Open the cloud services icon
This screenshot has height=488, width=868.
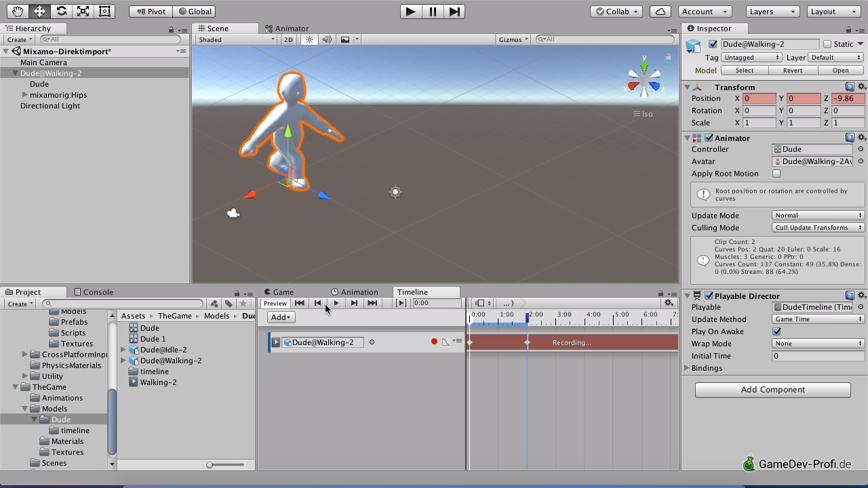tap(660, 12)
